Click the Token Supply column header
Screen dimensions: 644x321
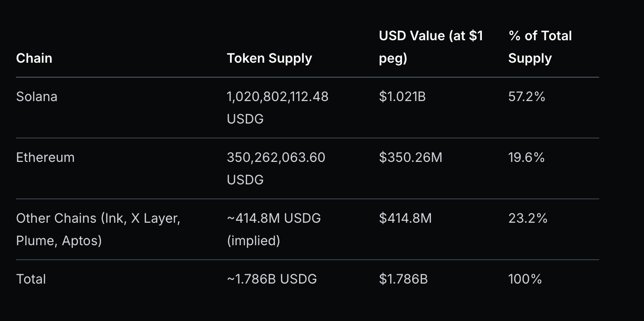click(x=269, y=58)
